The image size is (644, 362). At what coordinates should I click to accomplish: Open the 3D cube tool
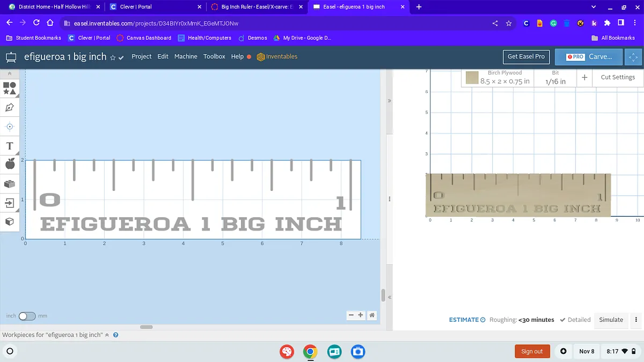(x=10, y=221)
